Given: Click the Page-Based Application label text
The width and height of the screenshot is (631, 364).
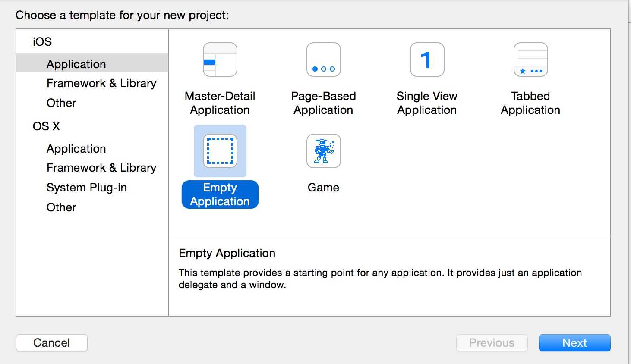Looking at the screenshot, I should pyautogui.click(x=324, y=103).
